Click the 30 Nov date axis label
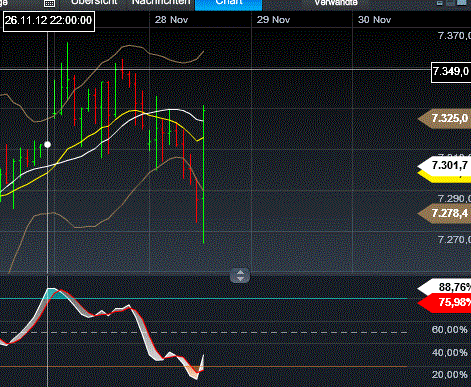The width and height of the screenshot is (471, 387). 374,20
